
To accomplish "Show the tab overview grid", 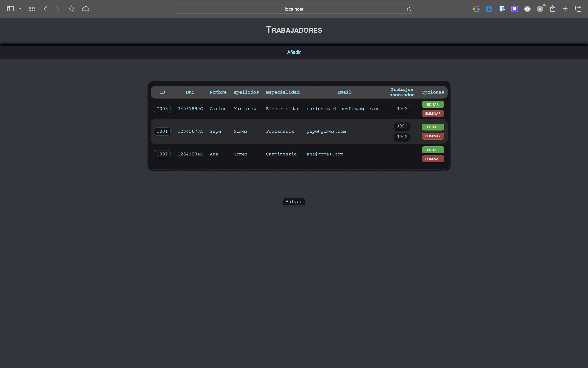I will (x=578, y=9).
